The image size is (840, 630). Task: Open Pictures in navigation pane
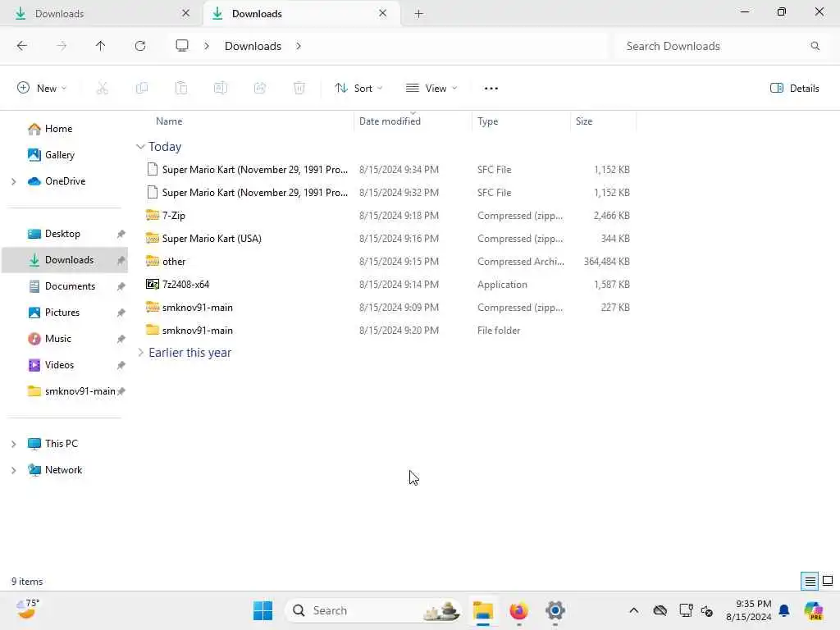tap(64, 313)
